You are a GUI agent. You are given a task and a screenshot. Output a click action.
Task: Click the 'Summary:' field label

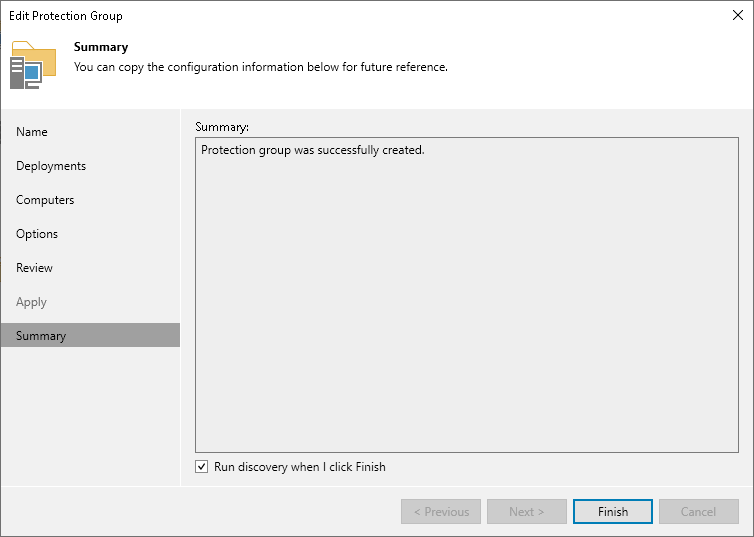[222, 127]
